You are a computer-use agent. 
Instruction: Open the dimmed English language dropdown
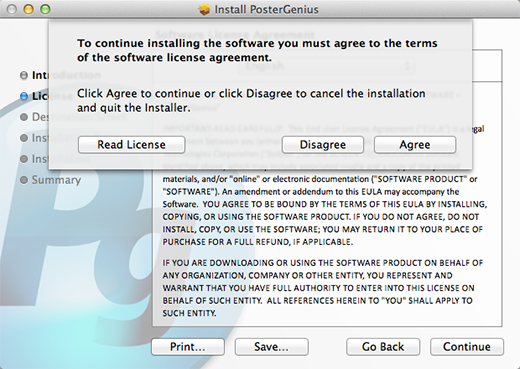[x=327, y=66]
